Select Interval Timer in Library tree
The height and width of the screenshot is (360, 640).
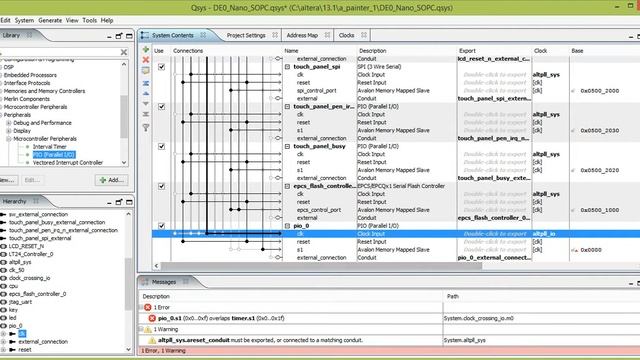49,147
